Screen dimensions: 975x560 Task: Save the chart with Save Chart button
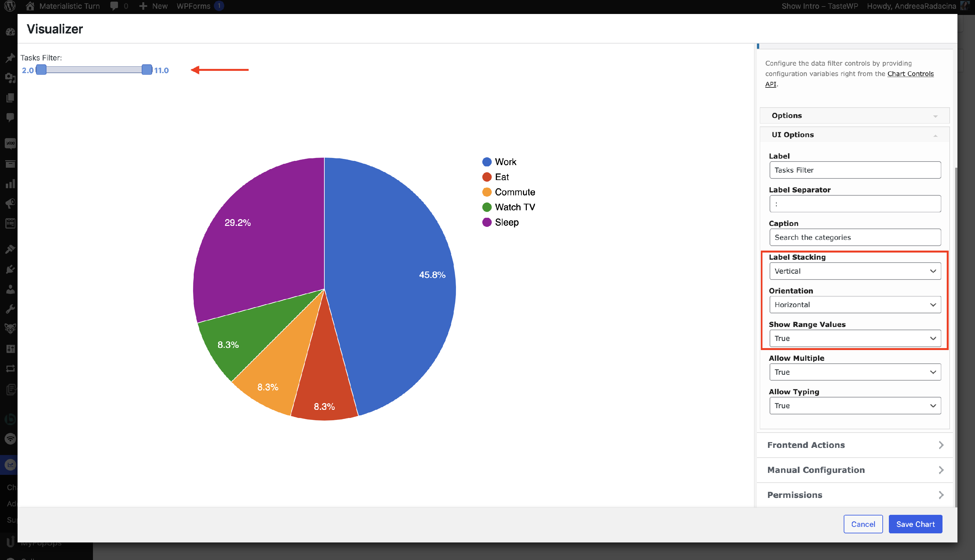[x=916, y=524]
